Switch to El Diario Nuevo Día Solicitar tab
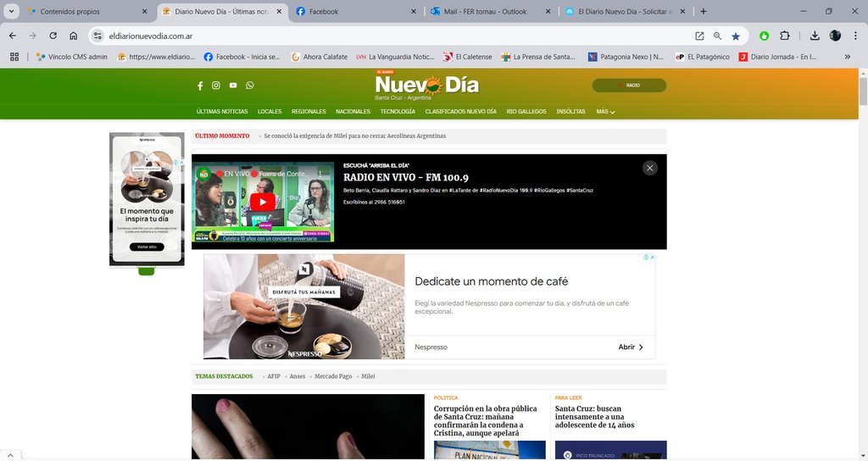The width and height of the screenshot is (868, 461). [623, 11]
